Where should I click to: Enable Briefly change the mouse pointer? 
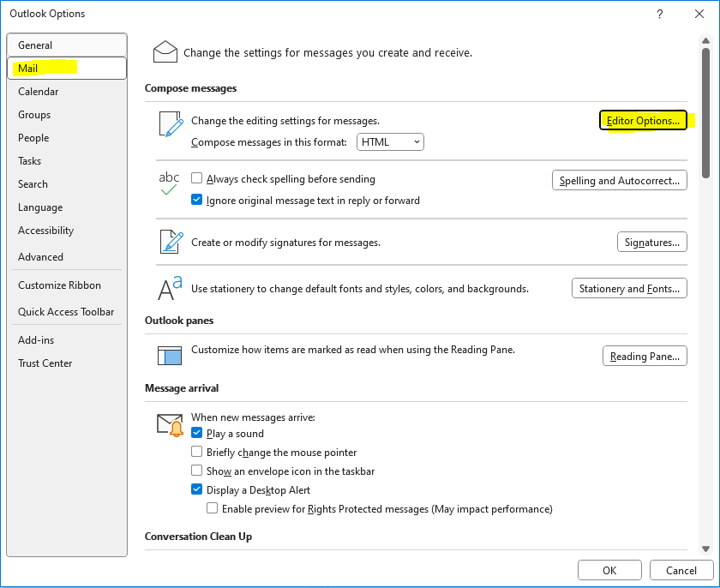click(x=196, y=452)
